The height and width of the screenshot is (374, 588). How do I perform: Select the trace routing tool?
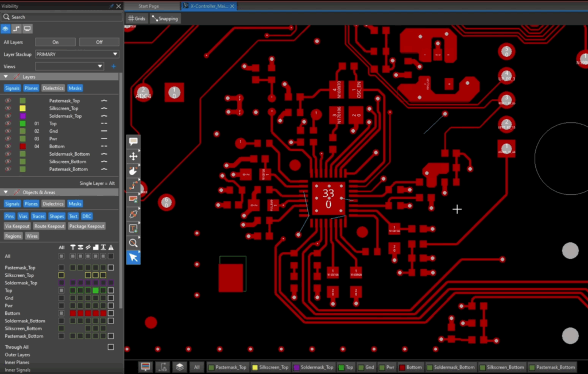[x=133, y=185]
